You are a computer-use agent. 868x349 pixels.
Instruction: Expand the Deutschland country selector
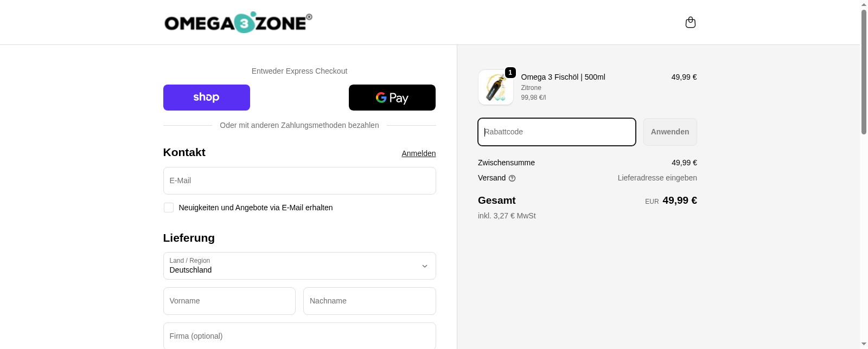tap(299, 266)
